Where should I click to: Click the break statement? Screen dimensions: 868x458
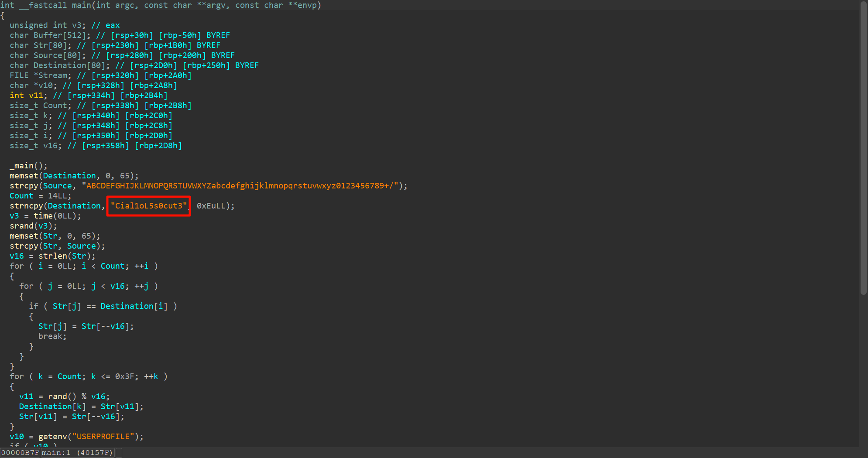click(52, 336)
